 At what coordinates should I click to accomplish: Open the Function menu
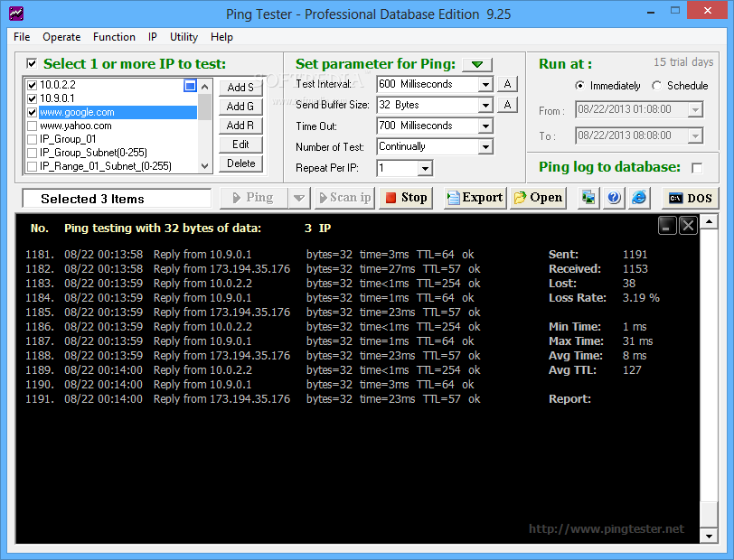(114, 37)
